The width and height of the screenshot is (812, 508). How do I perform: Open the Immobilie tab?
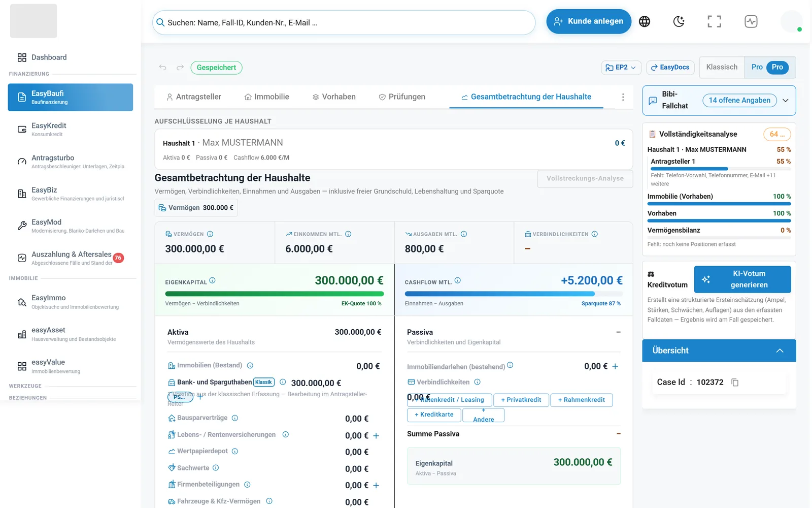[266, 97]
